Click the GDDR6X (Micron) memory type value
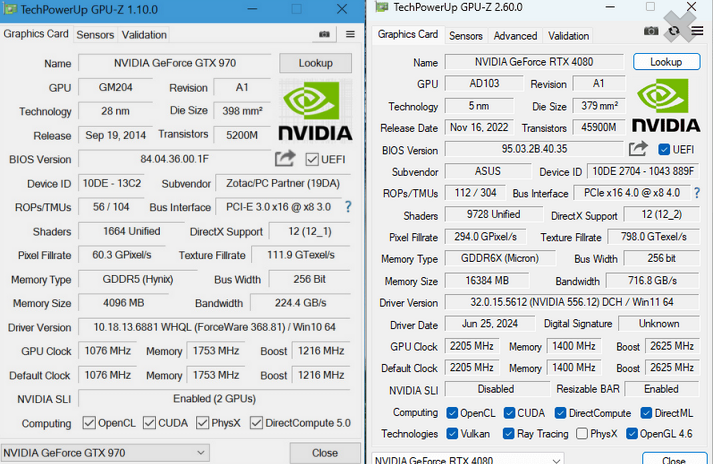The image size is (713, 464). click(x=500, y=258)
